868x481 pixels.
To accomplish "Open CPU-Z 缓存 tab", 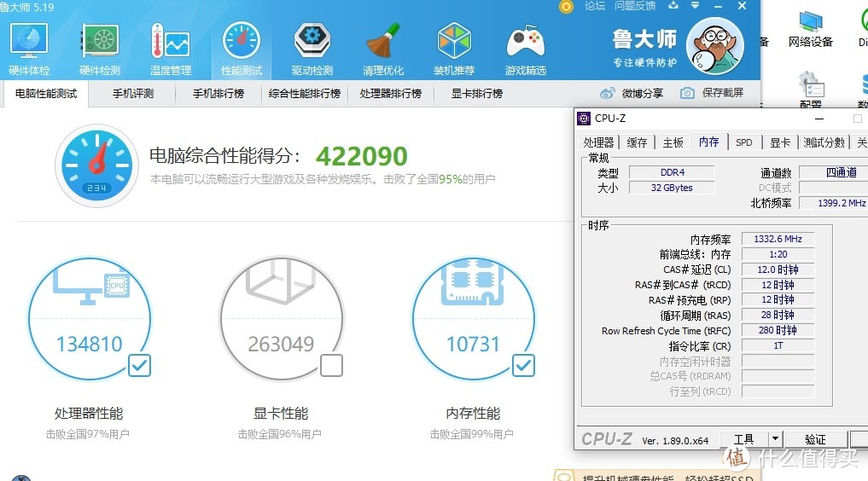I will (x=637, y=142).
